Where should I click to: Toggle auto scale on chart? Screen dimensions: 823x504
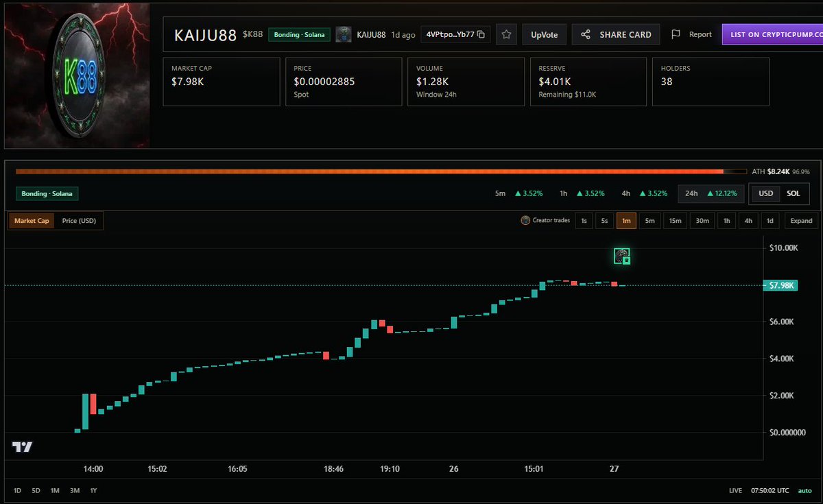point(805,491)
